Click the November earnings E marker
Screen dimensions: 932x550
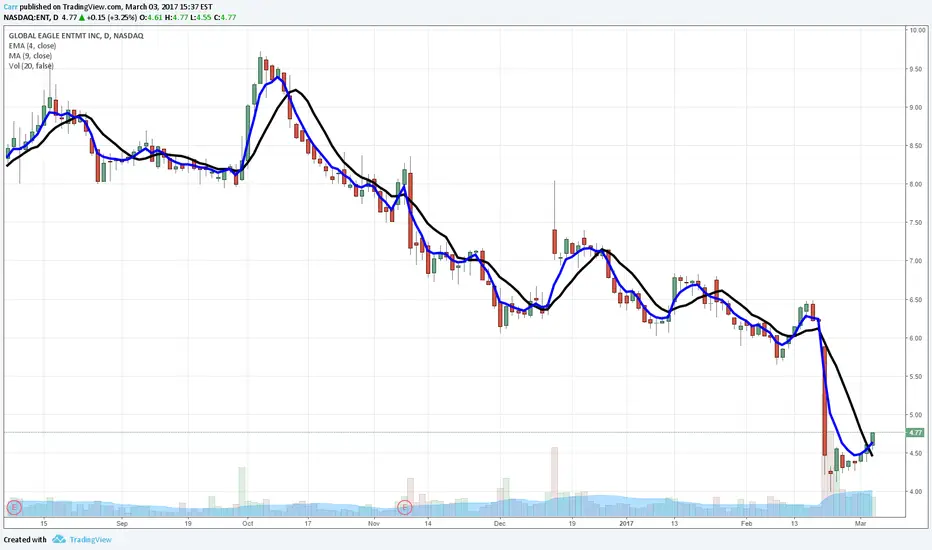pyautogui.click(x=405, y=507)
